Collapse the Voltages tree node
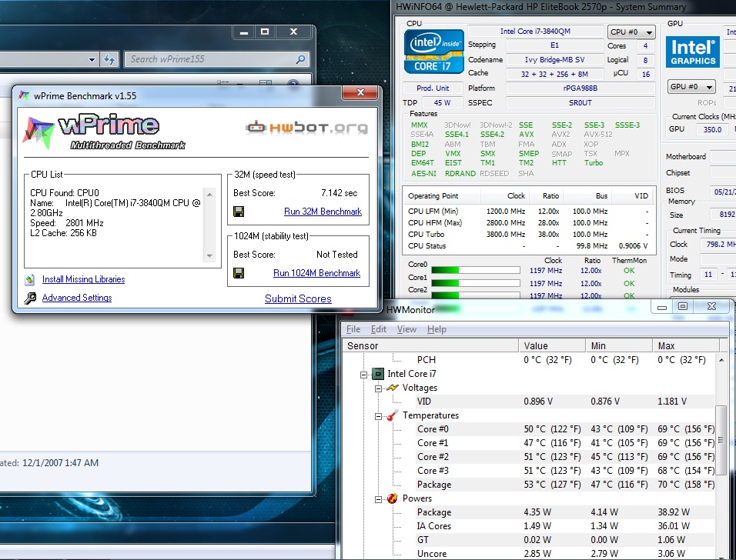Image resolution: width=736 pixels, height=560 pixels. coord(378,388)
